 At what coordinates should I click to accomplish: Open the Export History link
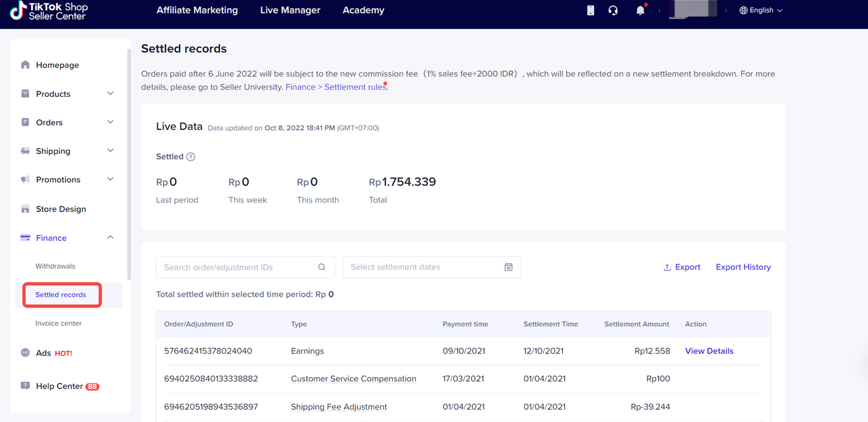pyautogui.click(x=743, y=267)
